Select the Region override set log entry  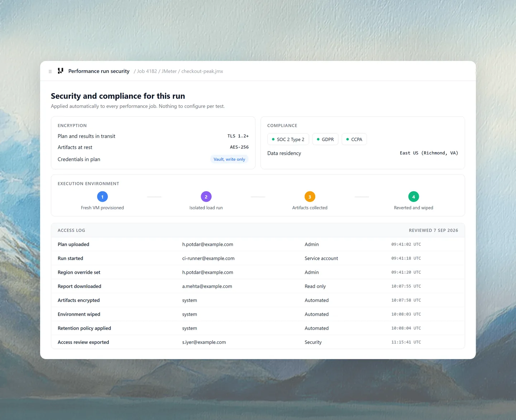coord(258,272)
